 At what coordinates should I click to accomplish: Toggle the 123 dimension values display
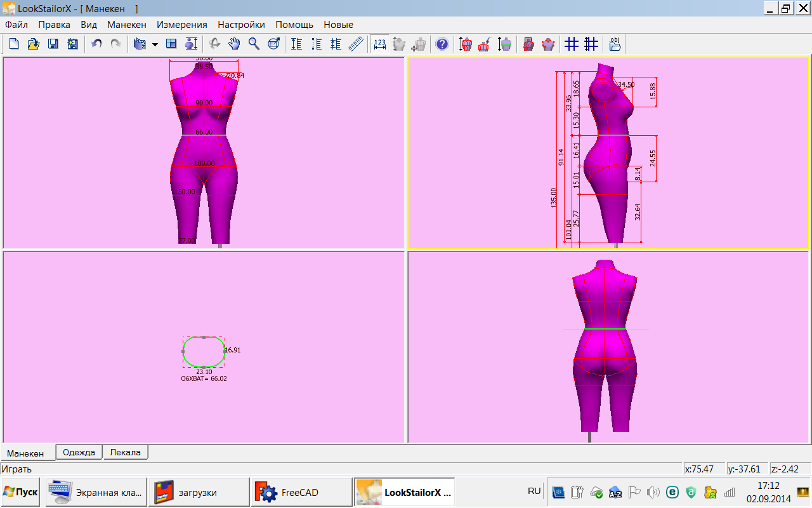379,44
